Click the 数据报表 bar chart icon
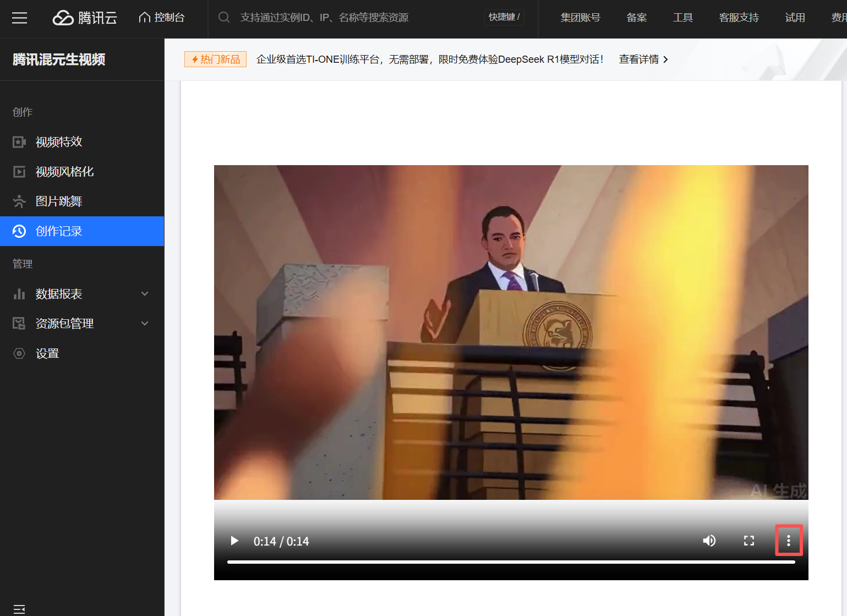 [19, 294]
